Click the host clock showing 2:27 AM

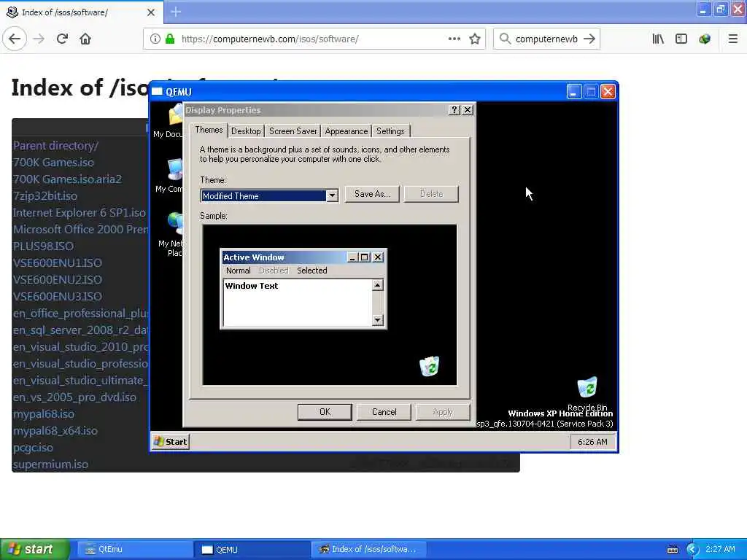click(720, 549)
